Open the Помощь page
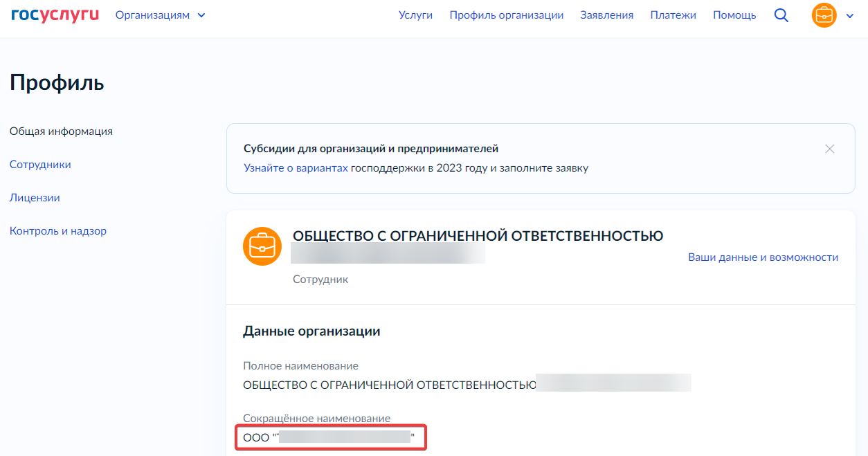 [734, 15]
